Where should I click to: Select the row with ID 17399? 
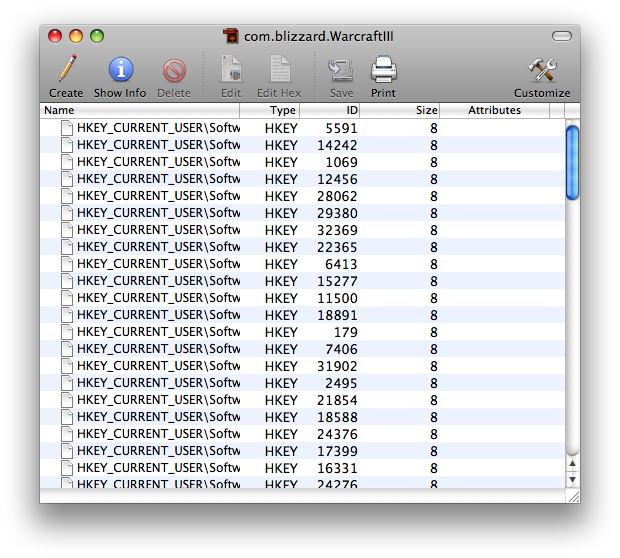[x=302, y=451]
